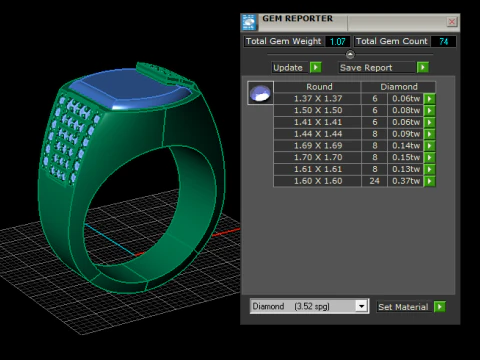The width and height of the screenshot is (480, 360).
Task: Click the 0.37tw weight cell
Action: [x=406, y=181]
